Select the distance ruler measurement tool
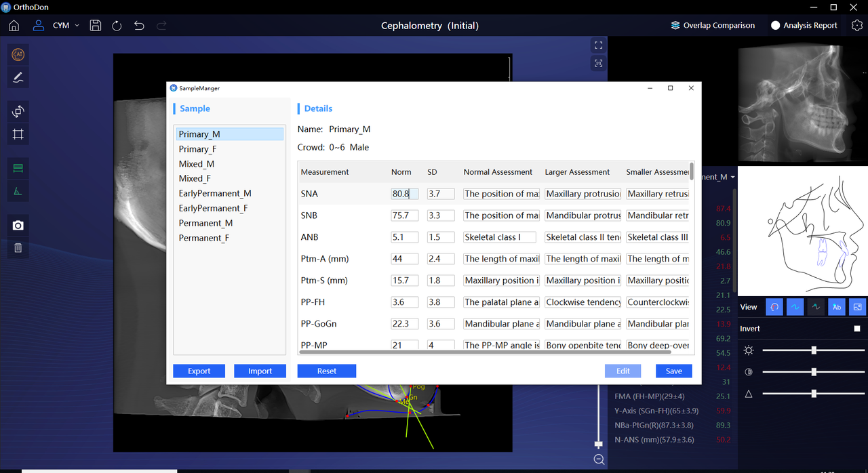This screenshot has width=868, height=473. (x=18, y=168)
